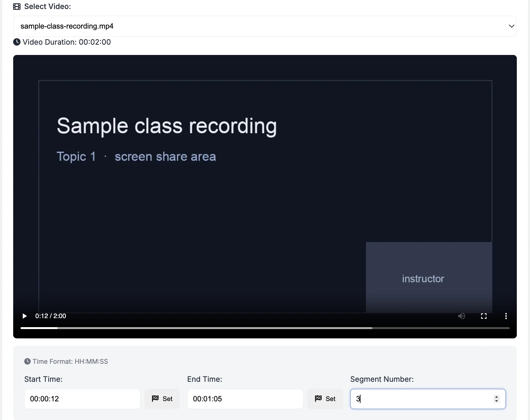The width and height of the screenshot is (530, 420).
Task: Set end time from current video position
Action: coord(325,399)
